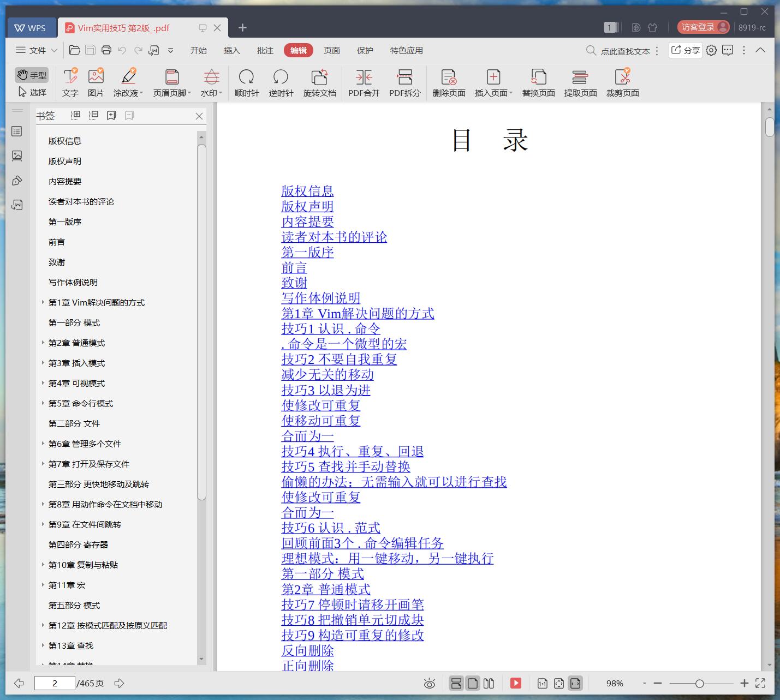The height and width of the screenshot is (700, 780).
Task: Select the Hand tool (手型)
Action: coord(32,75)
